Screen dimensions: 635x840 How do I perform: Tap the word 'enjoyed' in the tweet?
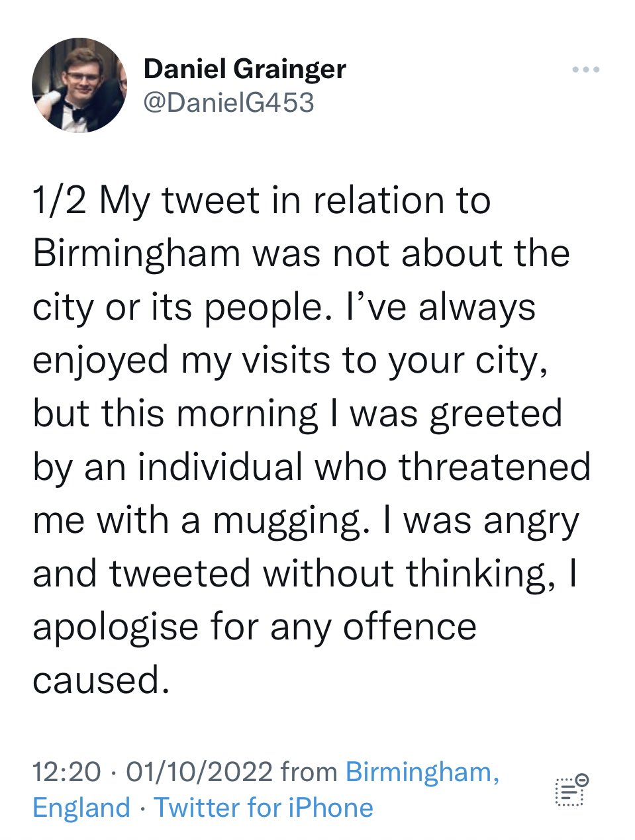(101, 361)
